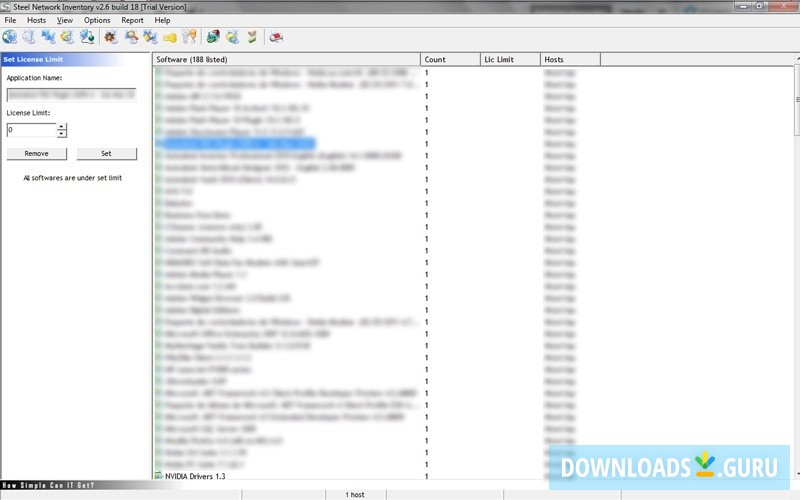Open the Options menu
Screen dimensions: 800x500
(97, 20)
